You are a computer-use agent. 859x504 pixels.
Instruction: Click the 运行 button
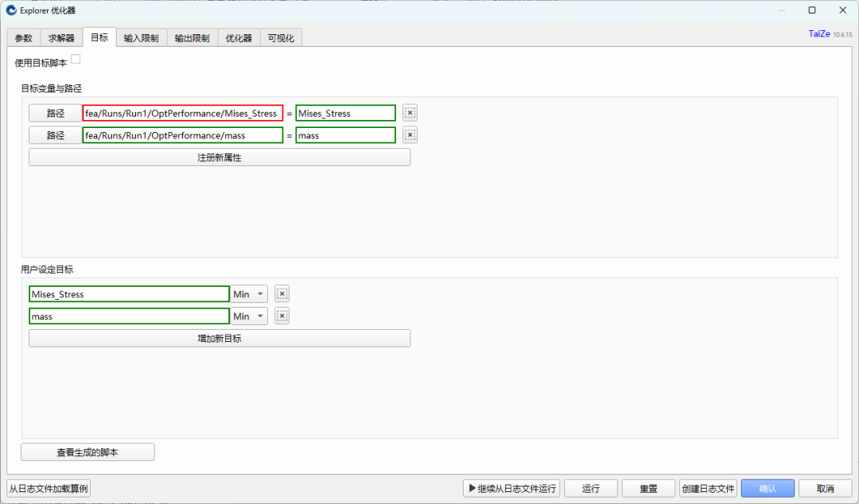590,488
